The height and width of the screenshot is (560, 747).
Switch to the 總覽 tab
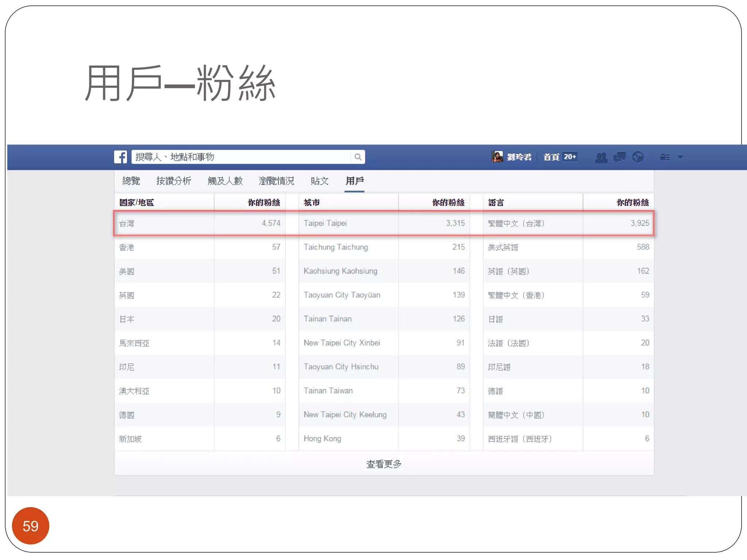click(x=131, y=181)
